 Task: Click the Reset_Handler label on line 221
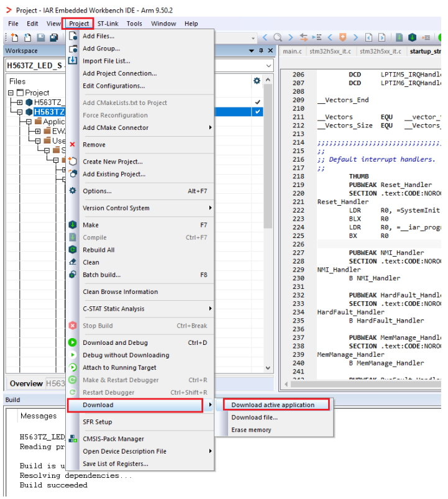click(x=343, y=202)
